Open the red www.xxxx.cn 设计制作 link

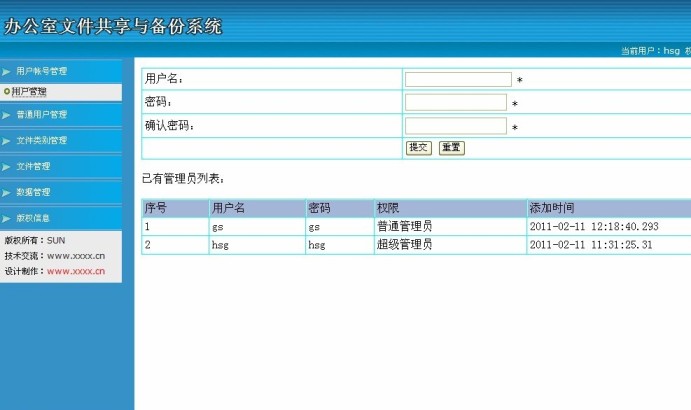coord(76,271)
